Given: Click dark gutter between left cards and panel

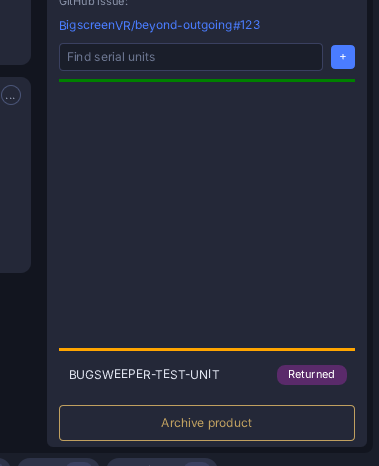Looking at the screenshot, I should 39,200.
